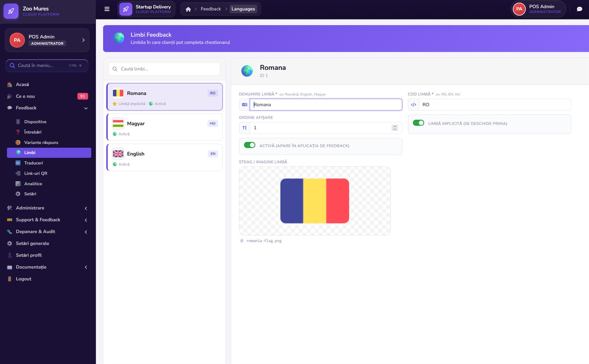Toggle the Activă language switch
The height and width of the screenshot is (364, 589).
(x=250, y=145)
